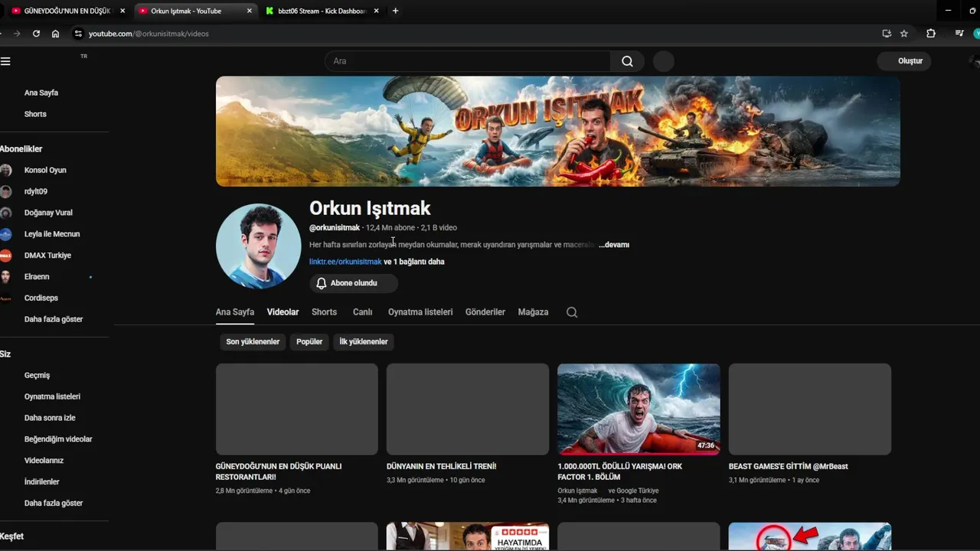The height and width of the screenshot is (551, 980).
Task: Click Leyla ile Mecnun avatar in sidebar
Action: [x=6, y=234]
